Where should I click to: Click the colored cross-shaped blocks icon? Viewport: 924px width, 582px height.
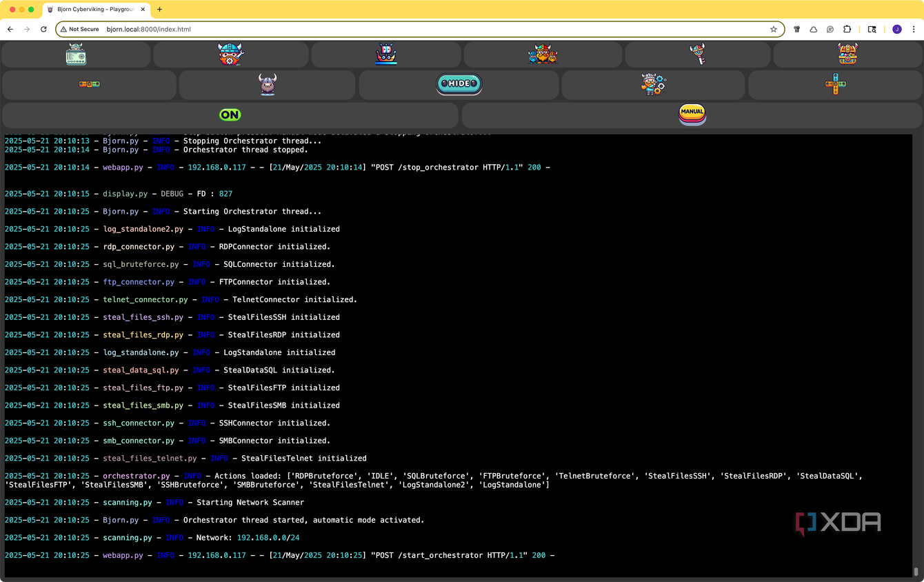coord(835,84)
